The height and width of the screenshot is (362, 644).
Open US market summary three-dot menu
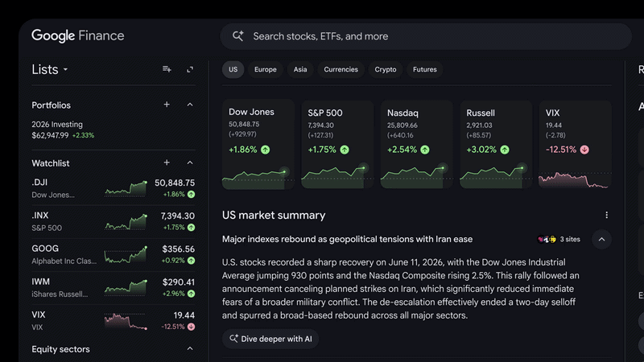(607, 215)
